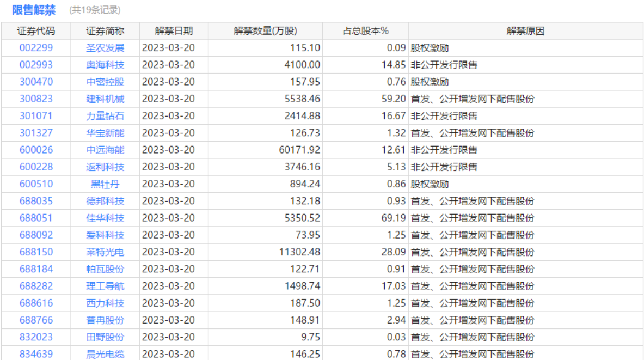
Task: Open 理工导航 stock link
Action: tap(105, 286)
